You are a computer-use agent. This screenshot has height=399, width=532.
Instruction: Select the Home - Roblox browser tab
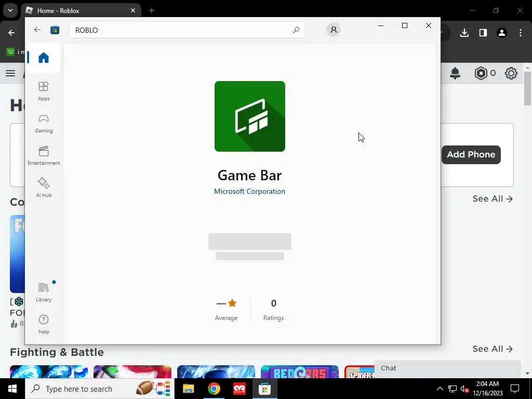pos(82,10)
